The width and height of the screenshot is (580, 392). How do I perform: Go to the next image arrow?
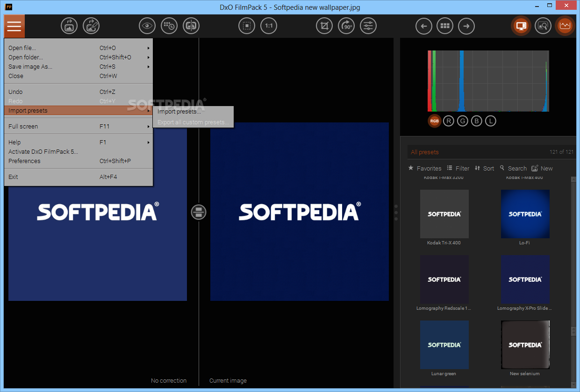[x=466, y=26]
